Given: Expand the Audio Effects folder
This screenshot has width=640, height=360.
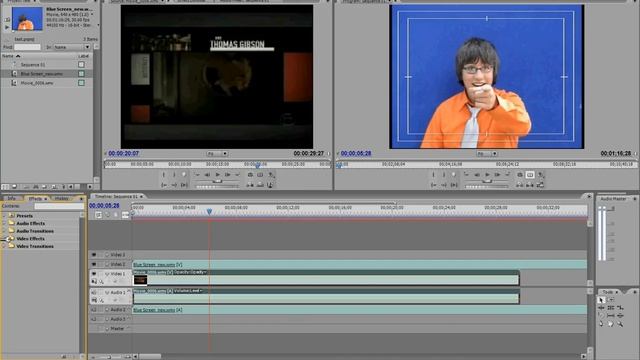Looking at the screenshot, I should [4, 223].
